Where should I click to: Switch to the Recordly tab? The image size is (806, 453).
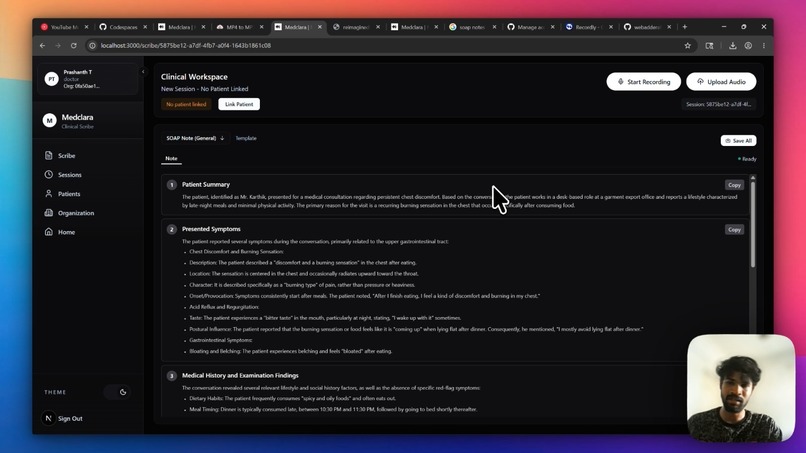589,27
